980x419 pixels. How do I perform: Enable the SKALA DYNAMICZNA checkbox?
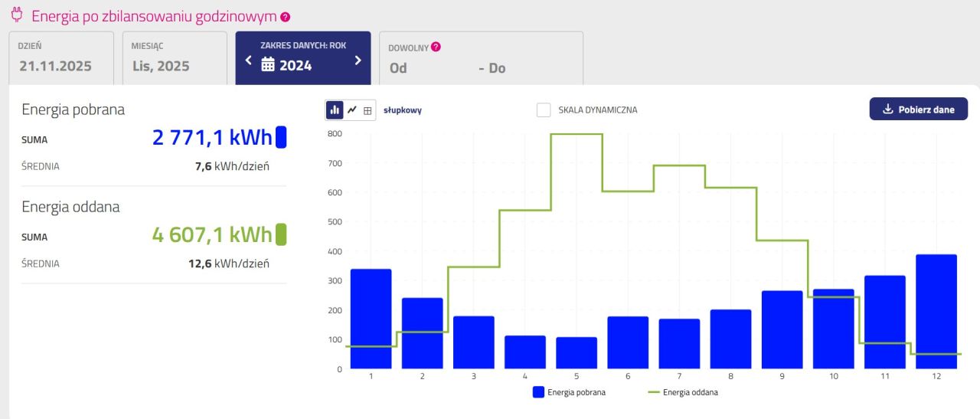pyautogui.click(x=544, y=110)
